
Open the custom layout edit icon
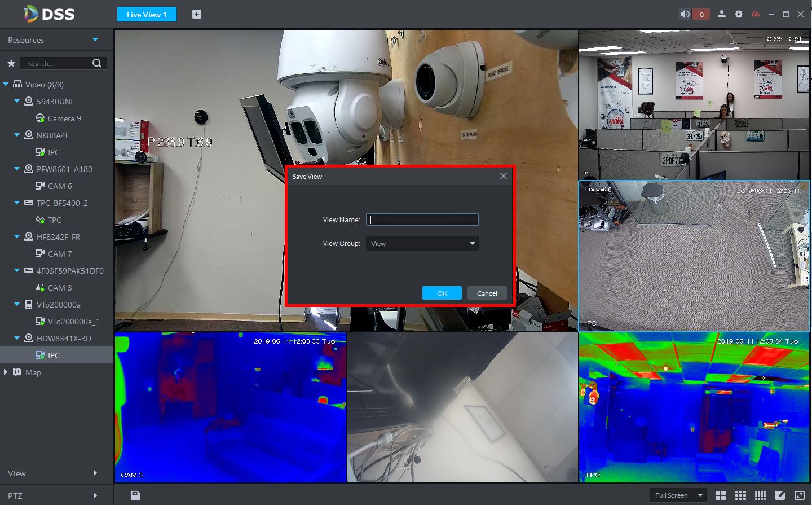[x=780, y=495]
